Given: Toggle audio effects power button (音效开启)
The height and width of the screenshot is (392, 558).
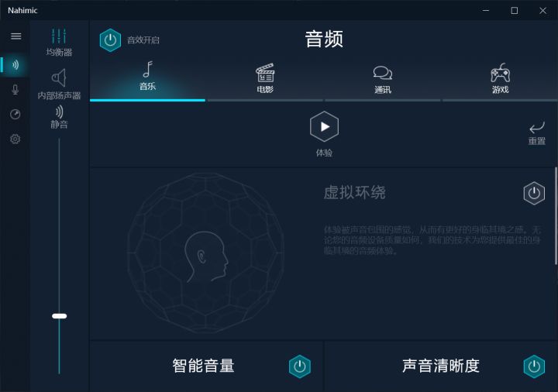Looking at the screenshot, I should (x=110, y=40).
